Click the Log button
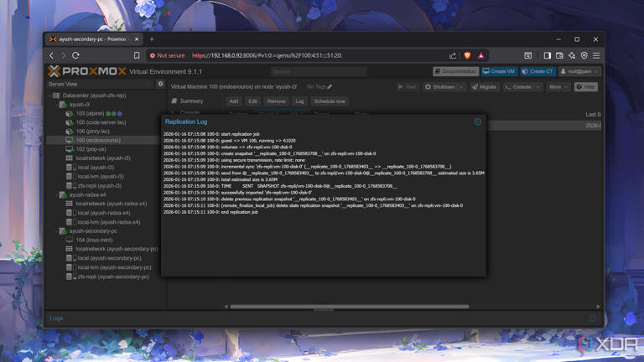This screenshot has width=644, height=362. pyautogui.click(x=299, y=101)
